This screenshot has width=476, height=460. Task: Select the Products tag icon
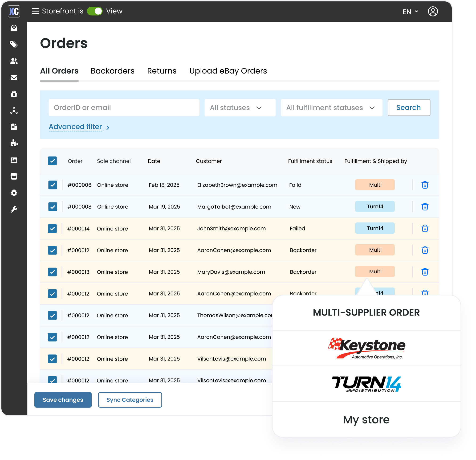(x=14, y=44)
